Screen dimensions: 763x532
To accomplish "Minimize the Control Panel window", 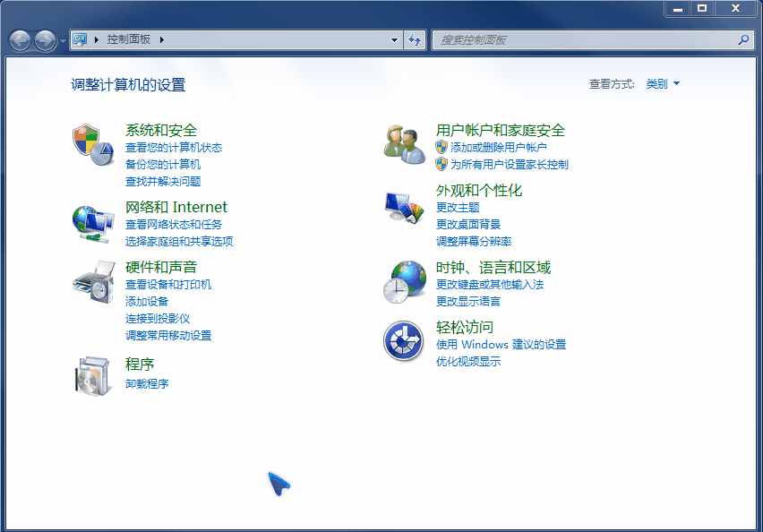I will (x=677, y=8).
